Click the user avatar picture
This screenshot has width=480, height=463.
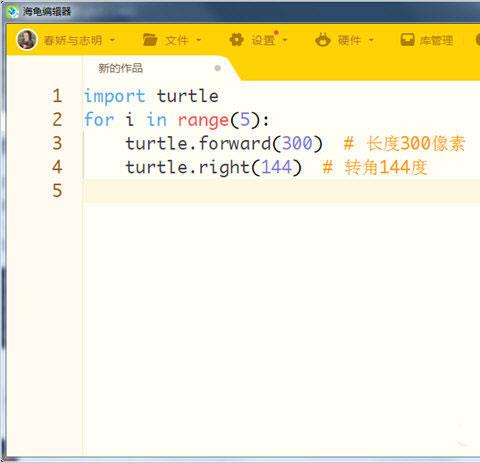point(26,39)
